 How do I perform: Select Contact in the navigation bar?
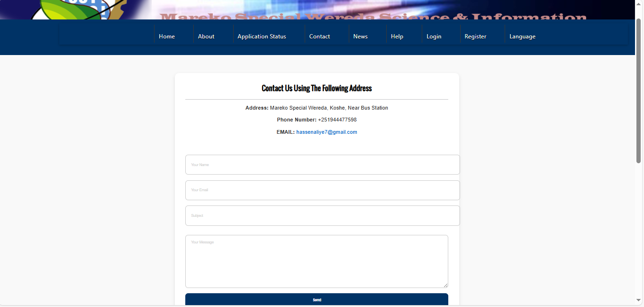[319, 37]
